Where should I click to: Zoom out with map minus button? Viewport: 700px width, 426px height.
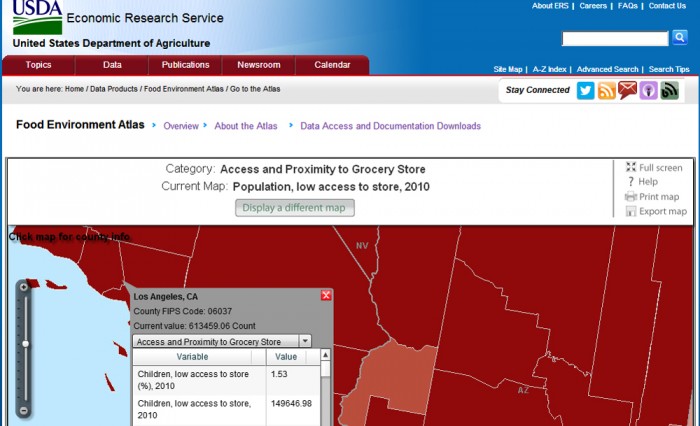pyautogui.click(x=24, y=410)
